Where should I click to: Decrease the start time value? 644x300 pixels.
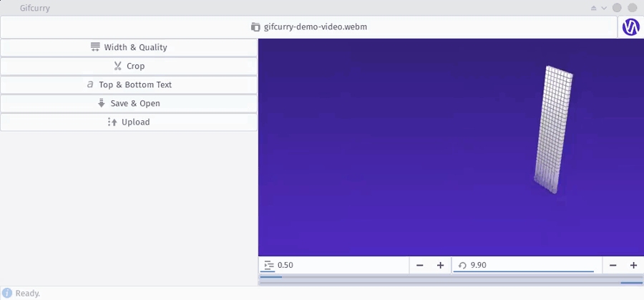point(420,266)
